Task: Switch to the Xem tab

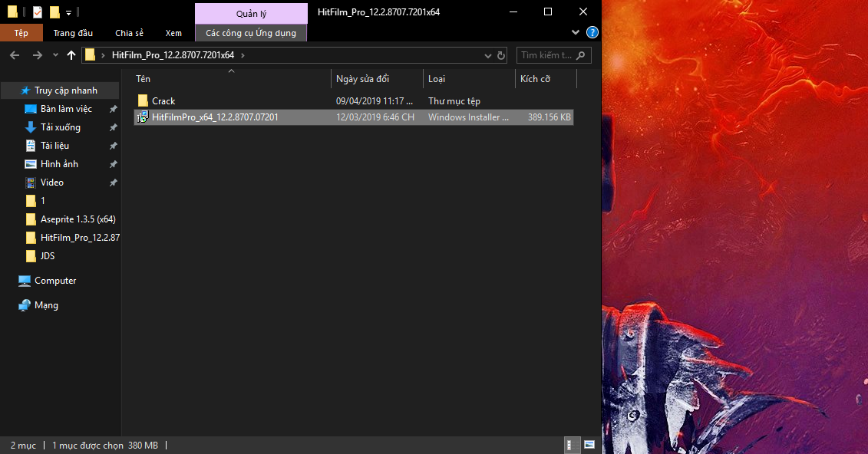Action: pos(173,33)
